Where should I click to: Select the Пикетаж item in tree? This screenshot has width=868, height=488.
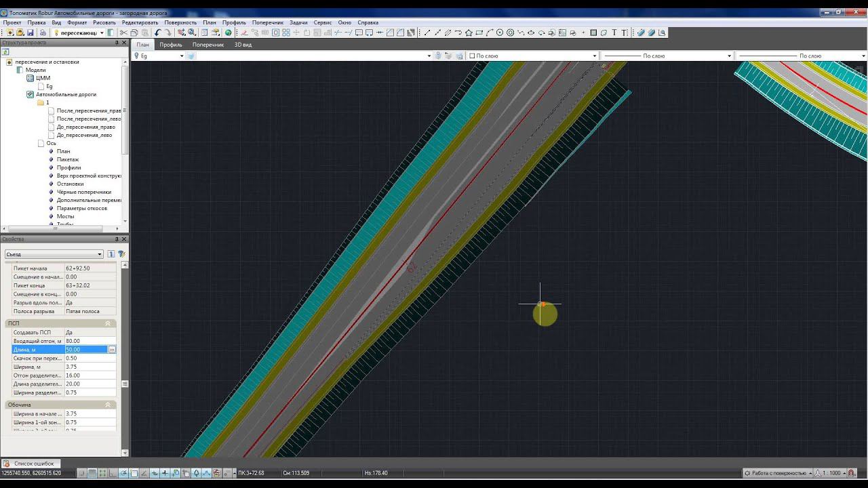pyautogui.click(x=68, y=159)
